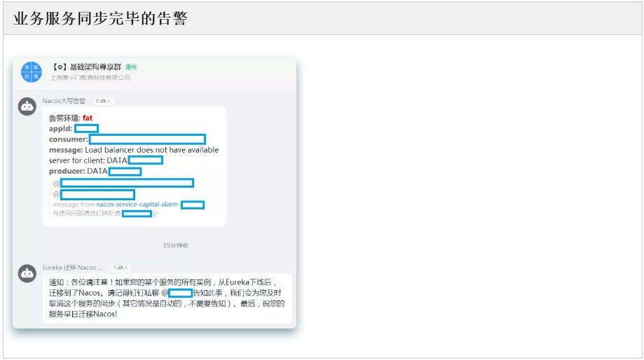The image size is (644, 360).
Task: Click the blue group avatar icon
Action: click(32, 72)
